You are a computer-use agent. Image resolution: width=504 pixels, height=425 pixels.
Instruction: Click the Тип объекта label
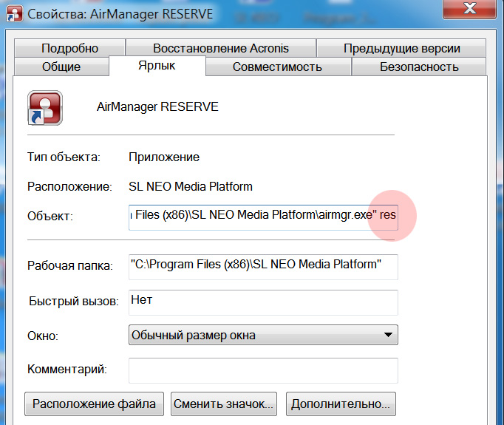pyautogui.click(x=64, y=157)
